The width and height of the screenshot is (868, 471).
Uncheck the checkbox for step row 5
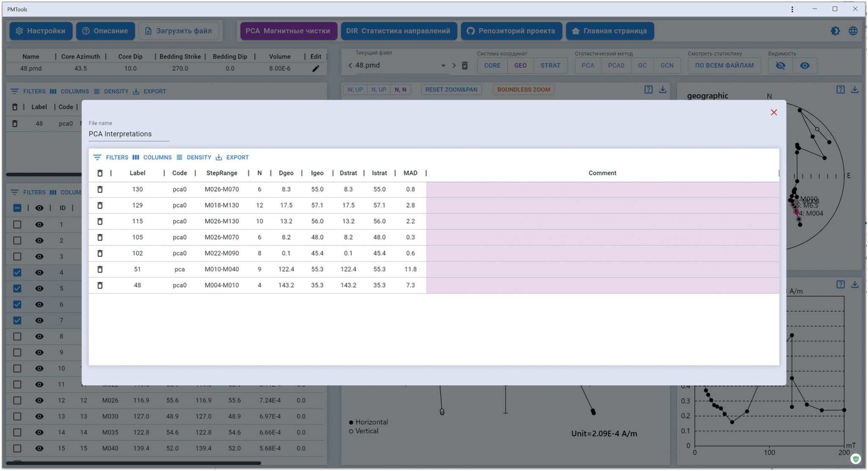click(17, 289)
